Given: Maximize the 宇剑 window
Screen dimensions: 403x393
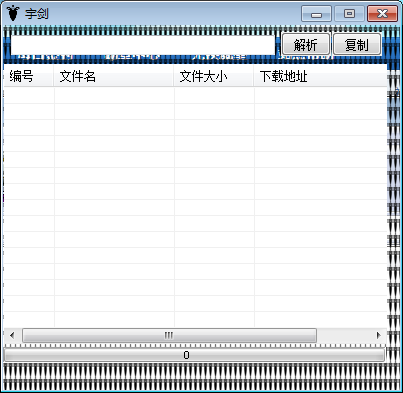Looking at the screenshot, I should 349,14.
